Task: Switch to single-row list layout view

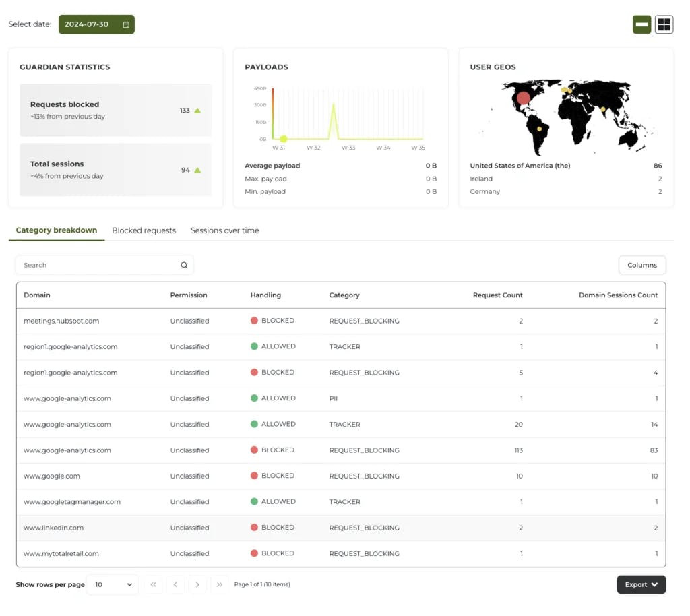Action: coord(641,25)
